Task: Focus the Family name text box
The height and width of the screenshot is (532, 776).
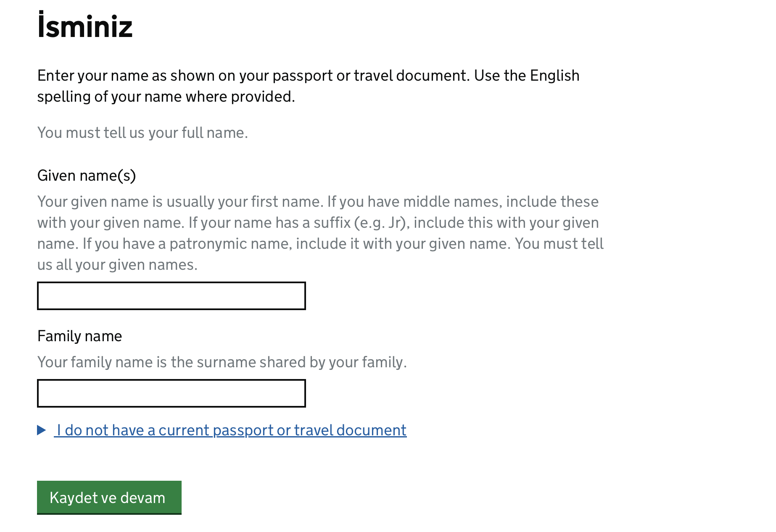Action: click(172, 393)
